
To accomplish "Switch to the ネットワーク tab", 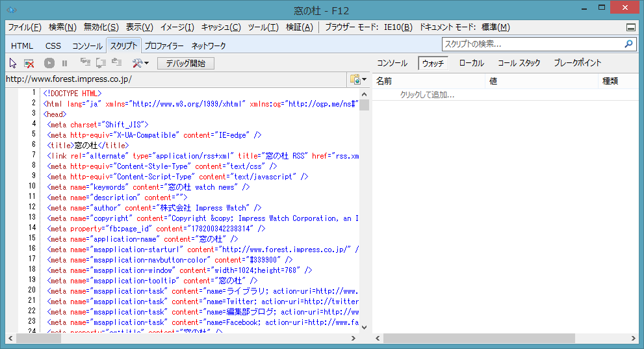I will click(x=209, y=45).
